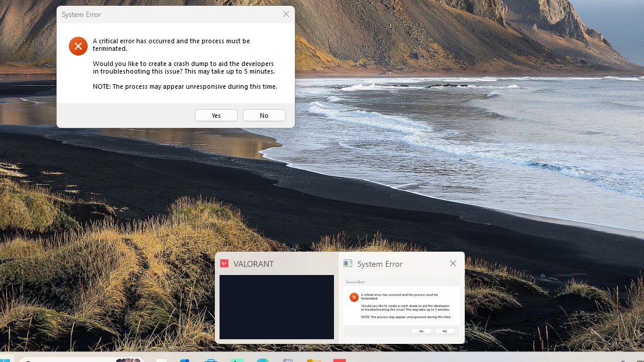The width and height of the screenshot is (644, 362).
Task: Close the System Error window from taskbar preview
Action: pos(453,263)
